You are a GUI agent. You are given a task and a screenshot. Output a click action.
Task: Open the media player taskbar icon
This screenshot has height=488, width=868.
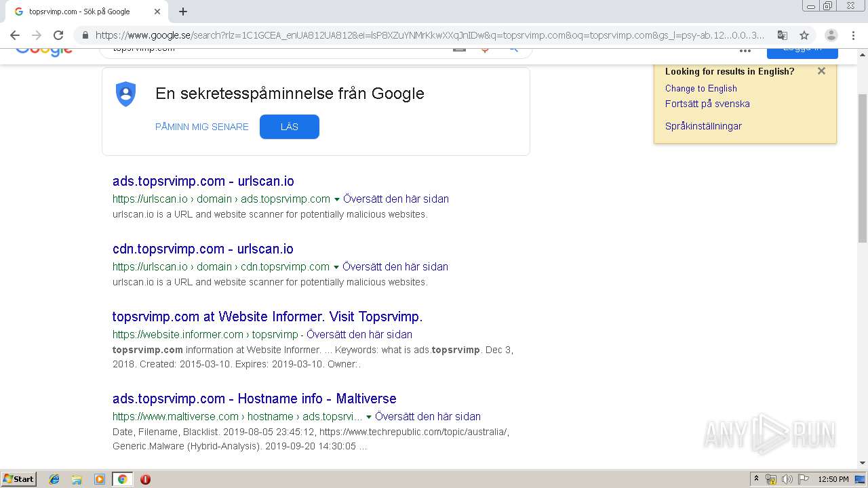(x=100, y=479)
